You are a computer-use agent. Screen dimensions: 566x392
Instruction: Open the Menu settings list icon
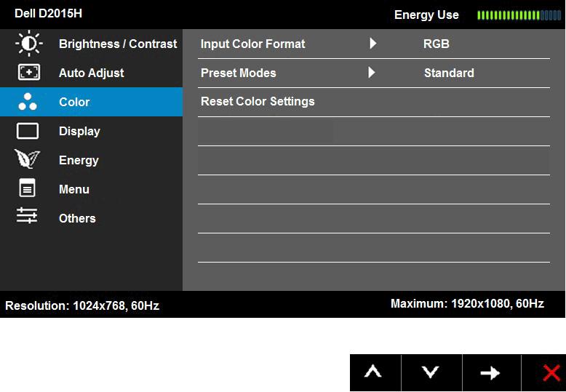(28, 188)
